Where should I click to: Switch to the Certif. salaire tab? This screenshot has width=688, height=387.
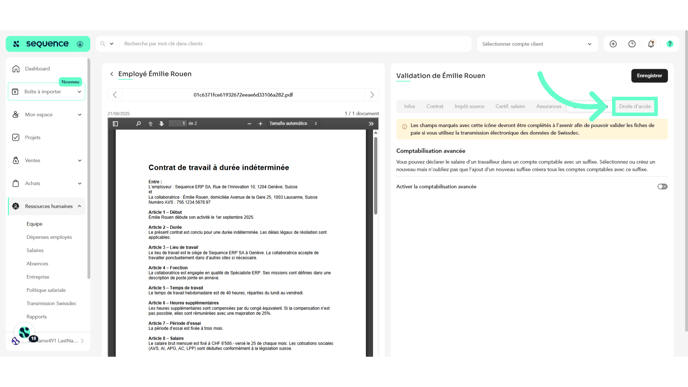click(510, 106)
